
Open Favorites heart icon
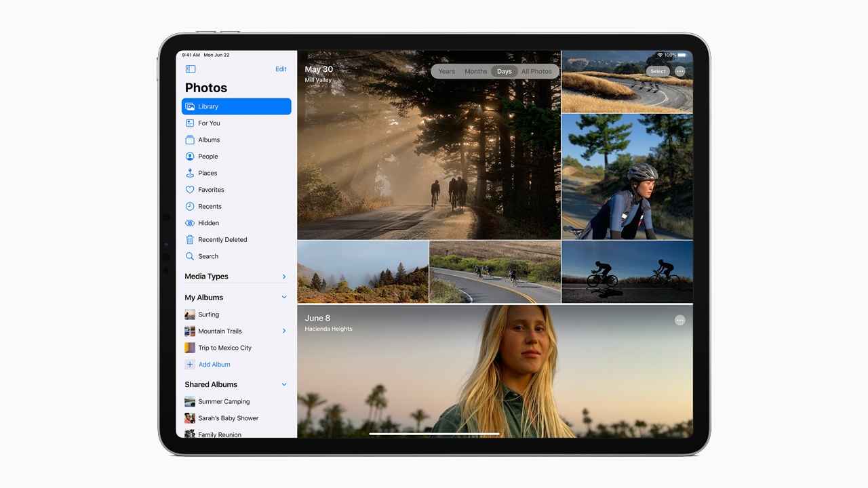(x=190, y=190)
